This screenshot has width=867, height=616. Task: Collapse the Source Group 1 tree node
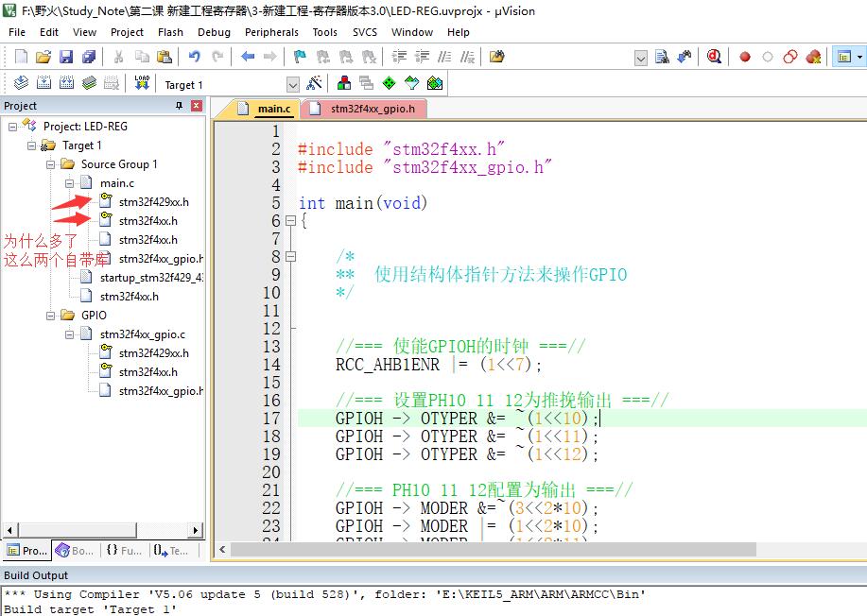coord(51,164)
